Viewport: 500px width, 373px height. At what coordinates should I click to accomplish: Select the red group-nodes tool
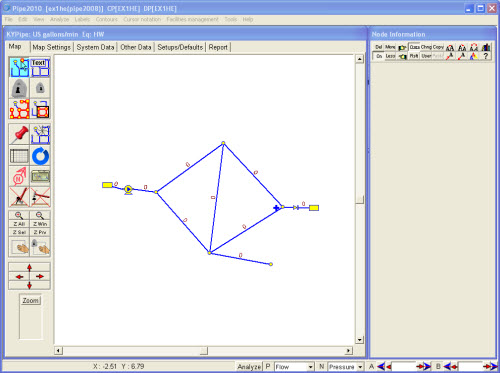(x=19, y=109)
